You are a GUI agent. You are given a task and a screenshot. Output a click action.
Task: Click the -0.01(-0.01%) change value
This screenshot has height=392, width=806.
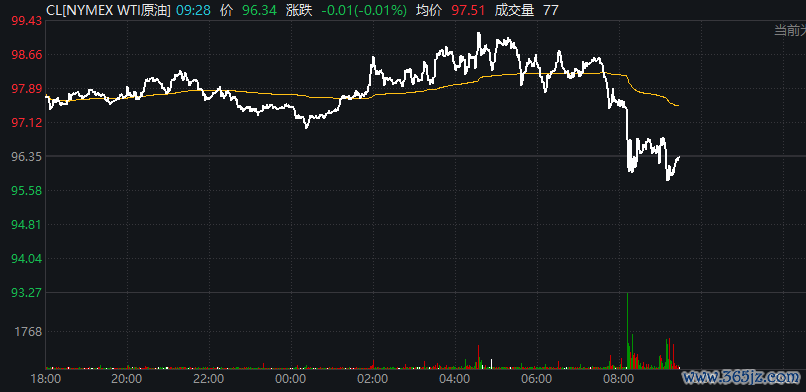click(364, 10)
